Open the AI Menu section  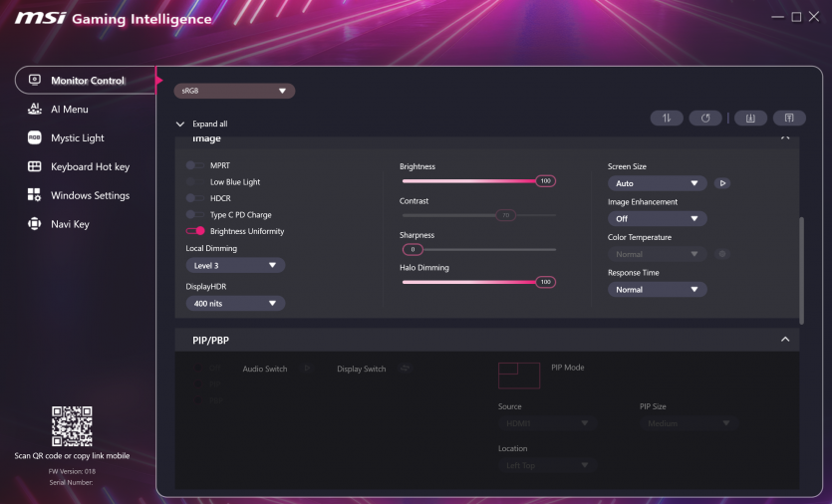pos(69,110)
